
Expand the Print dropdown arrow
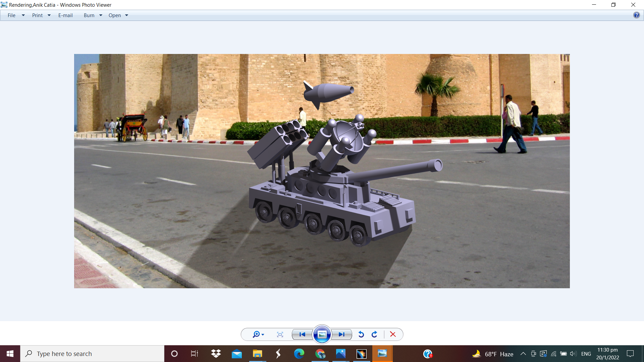coord(49,15)
